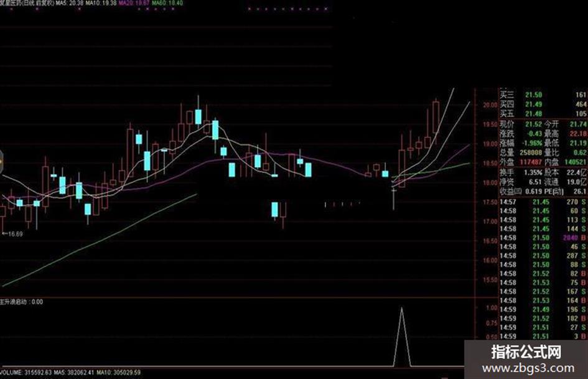Click the 换手 1.35% turnover rate
The image size is (588, 379).
(521, 172)
